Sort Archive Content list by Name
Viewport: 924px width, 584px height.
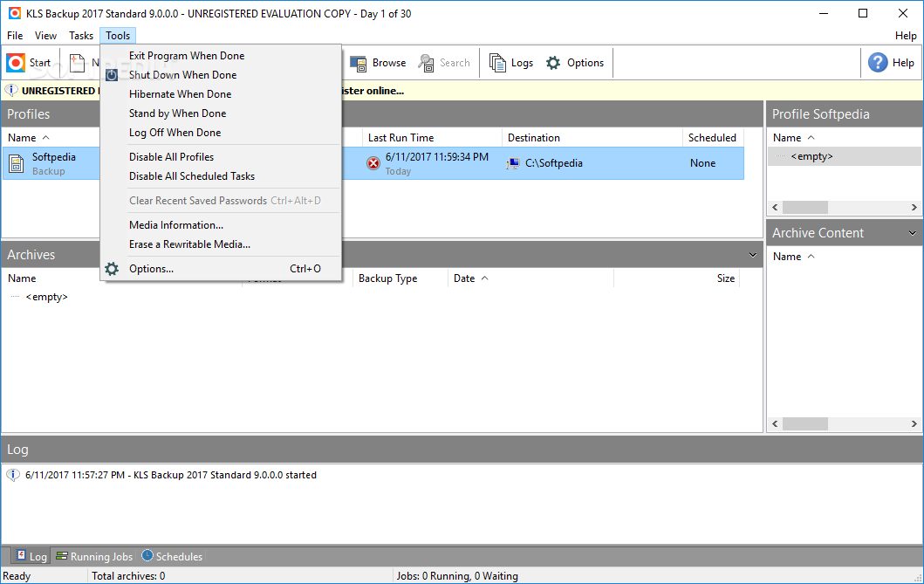(794, 257)
